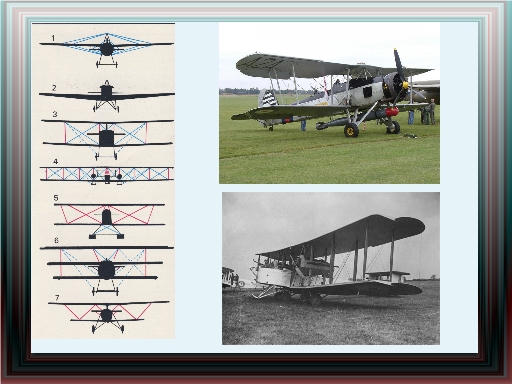The image size is (512, 384).
Task: Click the number 7 sesquiplane diagram
Action: (x=109, y=317)
